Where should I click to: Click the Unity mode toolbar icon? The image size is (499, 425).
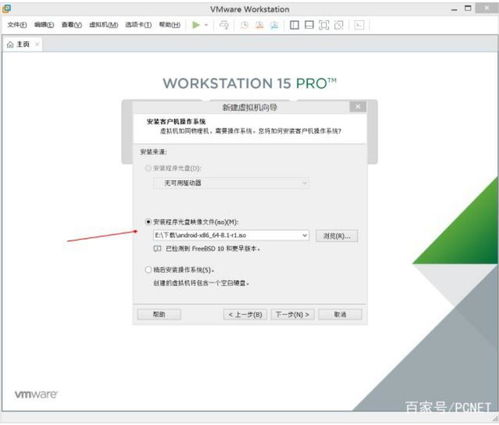[339, 25]
